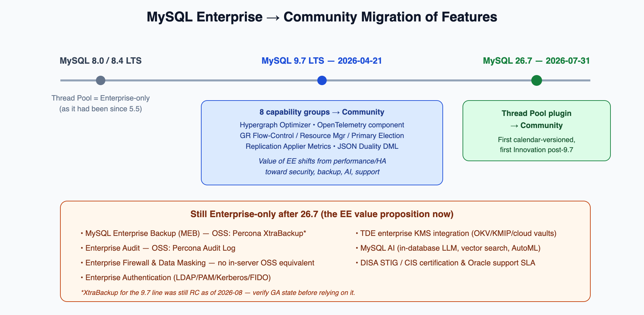644x315 pixels.
Task: Select the 'MySQL 8.0 / 8.4 LTS' label
Action: 101,61
